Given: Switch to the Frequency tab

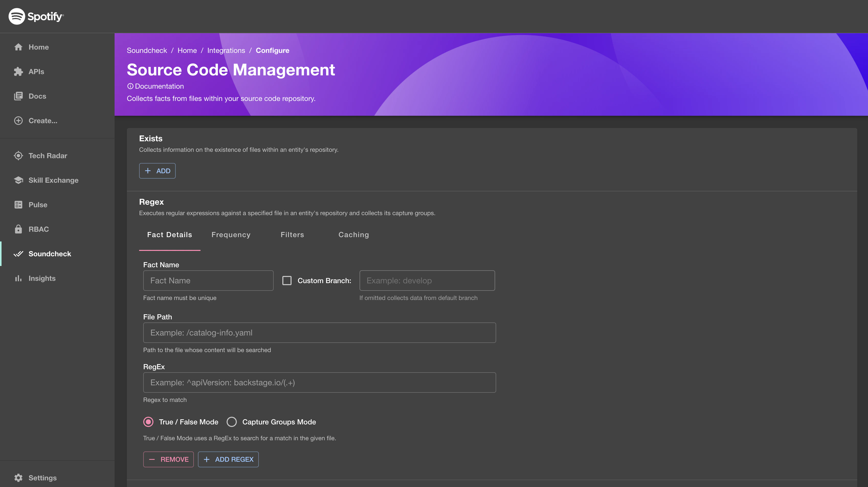Looking at the screenshot, I should 231,235.
